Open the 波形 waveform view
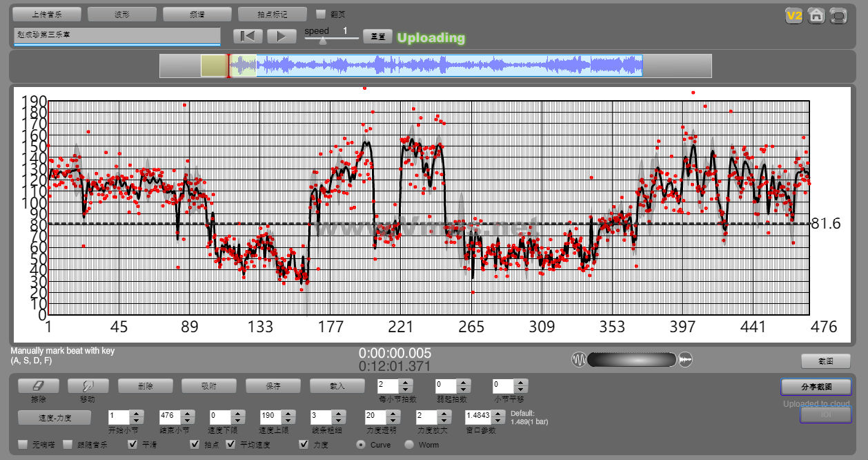Viewport: 868px width, 460px height. pos(122,14)
